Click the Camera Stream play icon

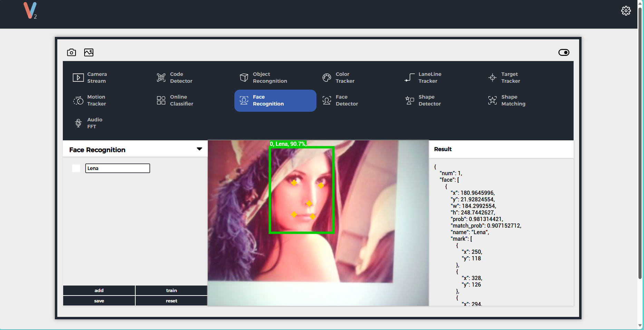pyautogui.click(x=78, y=78)
